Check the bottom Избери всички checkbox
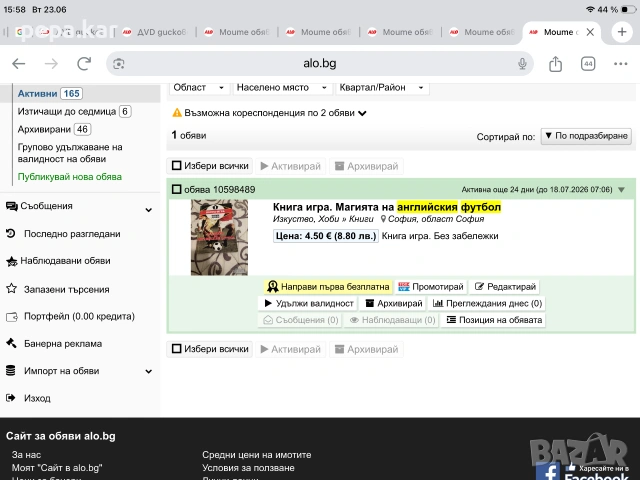This screenshot has width=640, height=480. point(176,349)
